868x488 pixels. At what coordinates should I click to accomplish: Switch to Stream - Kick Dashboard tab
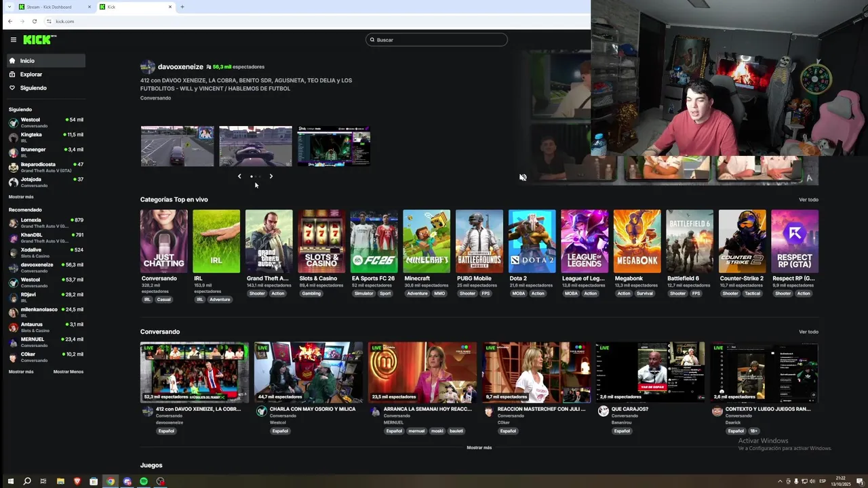(54, 7)
